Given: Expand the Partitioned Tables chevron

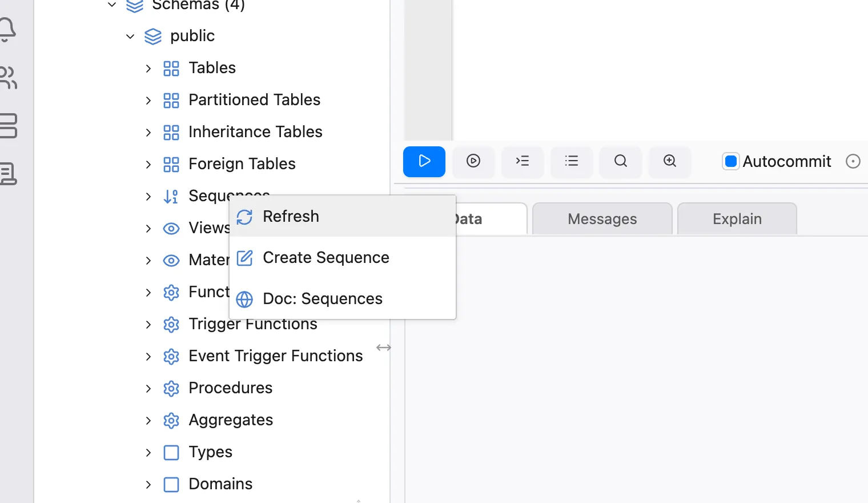Looking at the screenshot, I should (x=148, y=101).
